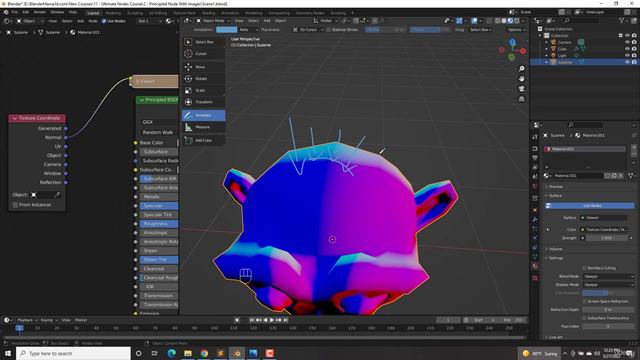
Task: Select the Select Box tool
Action: click(x=203, y=42)
